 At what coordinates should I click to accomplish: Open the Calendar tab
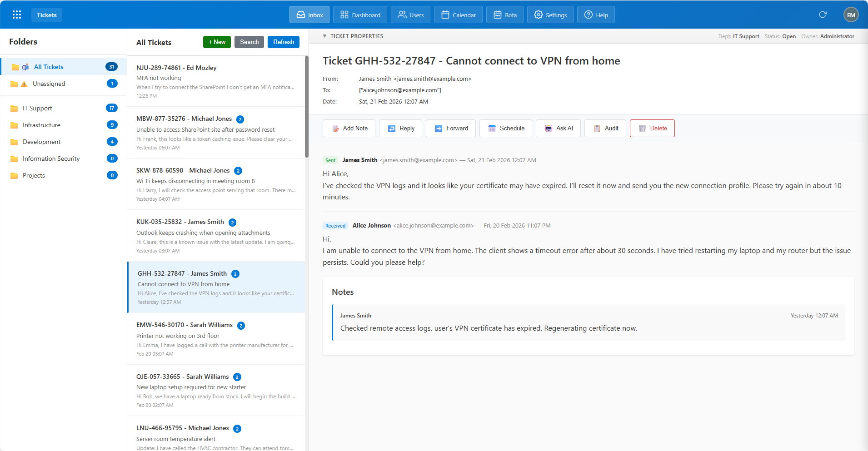[x=458, y=15]
